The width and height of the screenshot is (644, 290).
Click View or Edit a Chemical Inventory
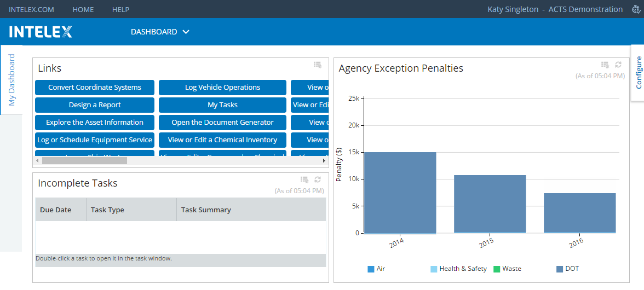point(222,140)
